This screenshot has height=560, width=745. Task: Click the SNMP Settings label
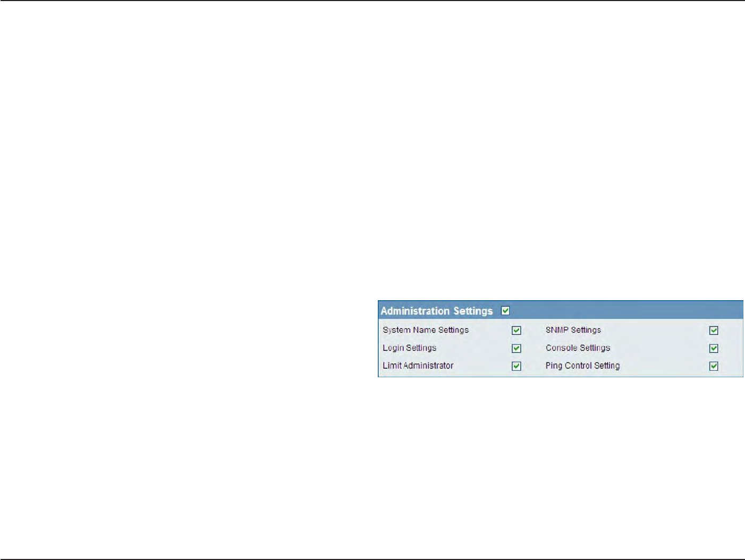pyautogui.click(x=573, y=330)
